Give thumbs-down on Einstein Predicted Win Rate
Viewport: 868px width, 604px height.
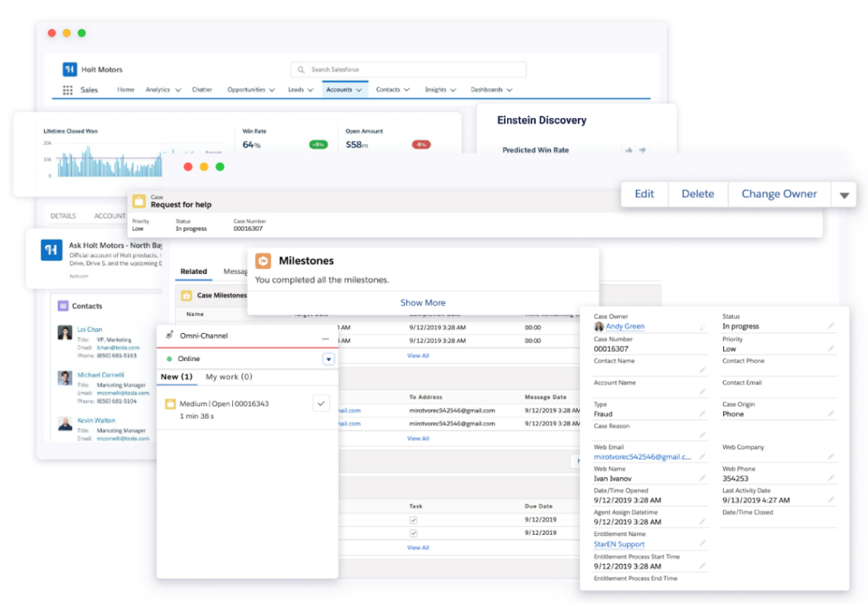pos(643,150)
